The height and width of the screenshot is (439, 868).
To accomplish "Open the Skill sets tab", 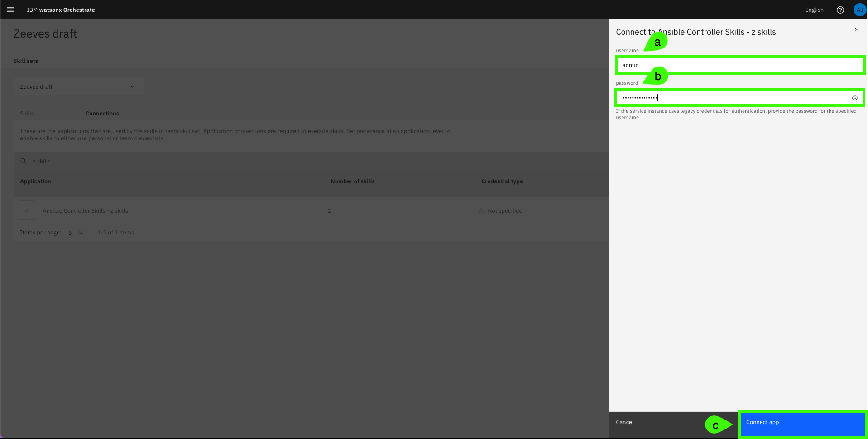I will click(x=26, y=61).
